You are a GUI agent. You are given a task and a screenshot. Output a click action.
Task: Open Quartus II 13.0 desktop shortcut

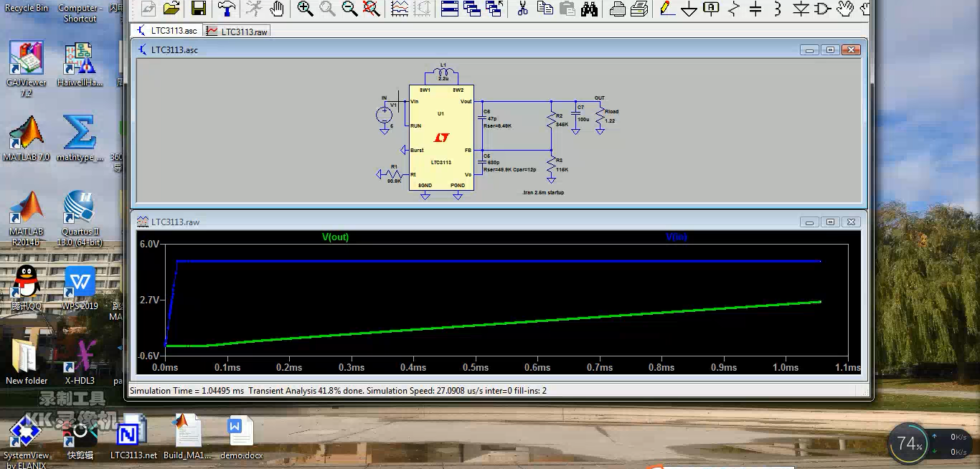[80, 219]
